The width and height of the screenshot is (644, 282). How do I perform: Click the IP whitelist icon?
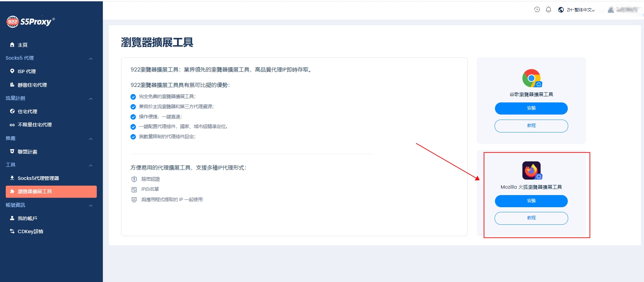[x=134, y=190]
